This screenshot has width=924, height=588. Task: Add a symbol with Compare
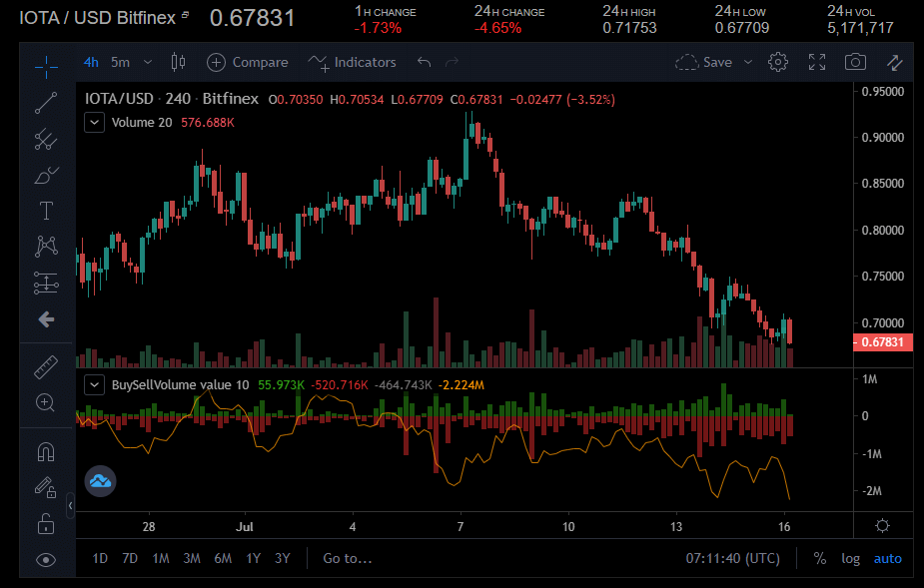[248, 62]
